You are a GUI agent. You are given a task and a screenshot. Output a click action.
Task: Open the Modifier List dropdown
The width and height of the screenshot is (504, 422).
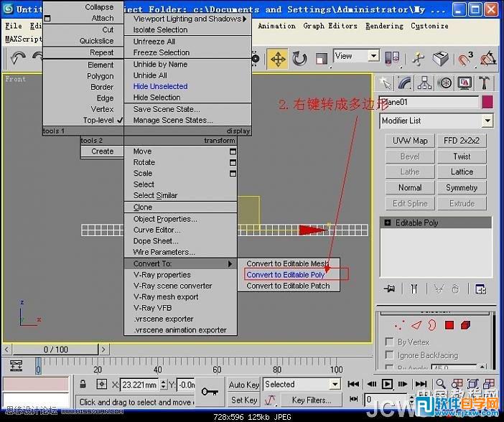488,121
